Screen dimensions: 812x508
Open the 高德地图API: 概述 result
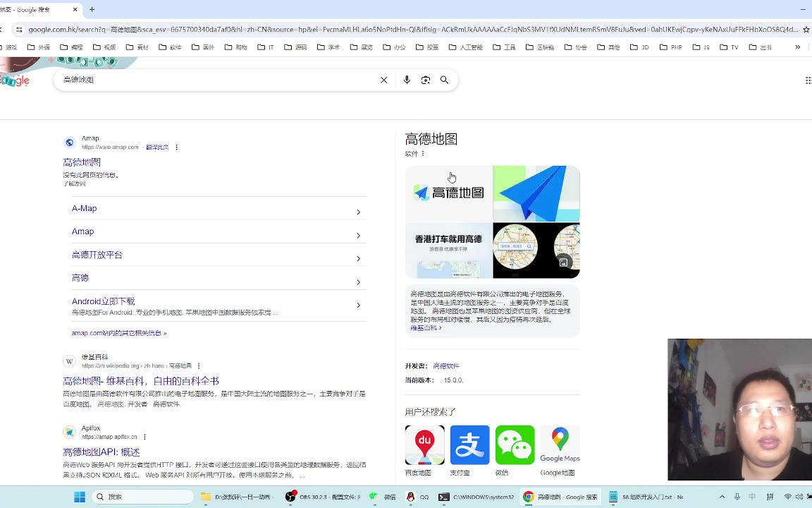click(x=101, y=452)
